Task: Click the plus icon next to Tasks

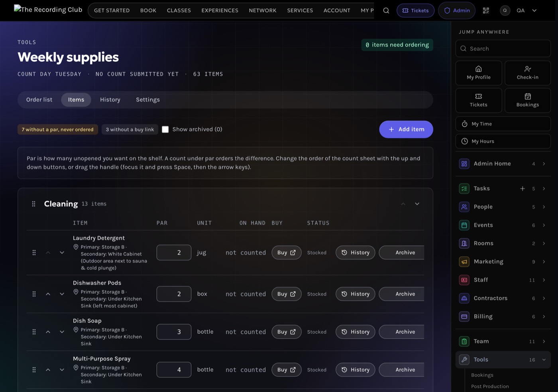Action: tap(523, 188)
